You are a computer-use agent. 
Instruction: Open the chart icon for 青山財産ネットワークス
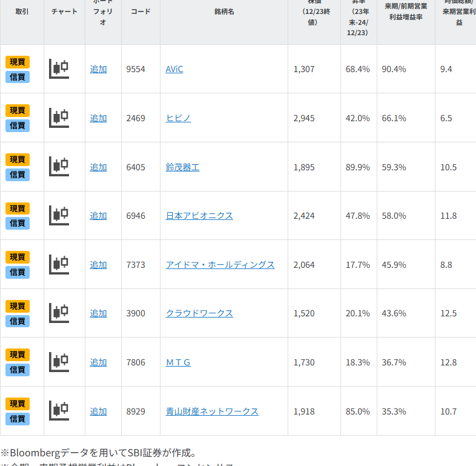pos(59,411)
